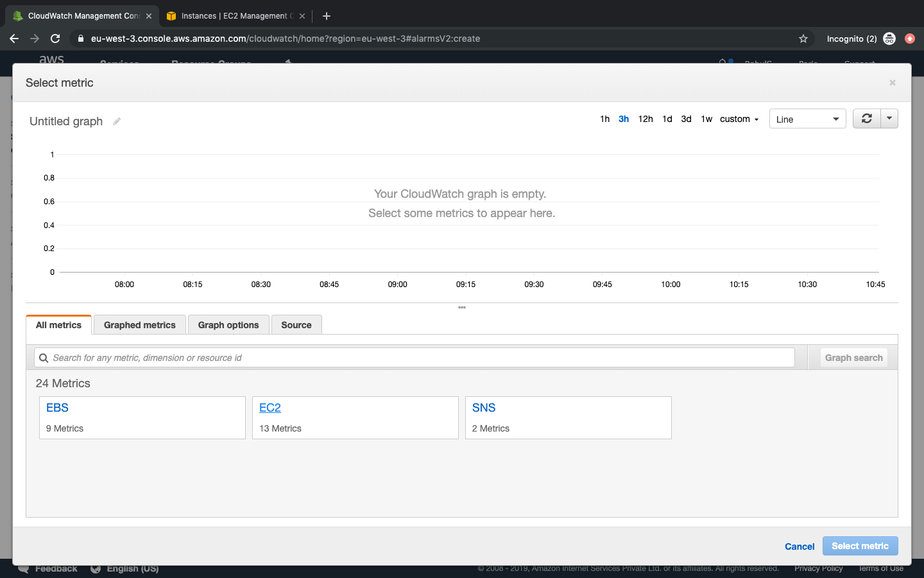
Task: Open the dropdown arrow beside the refresh button
Action: tap(889, 118)
